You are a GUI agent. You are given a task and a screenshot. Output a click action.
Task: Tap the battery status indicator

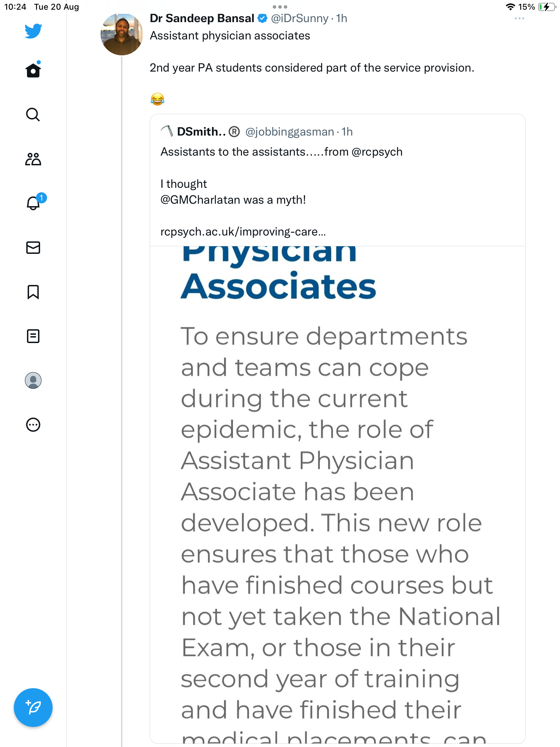[546, 7]
